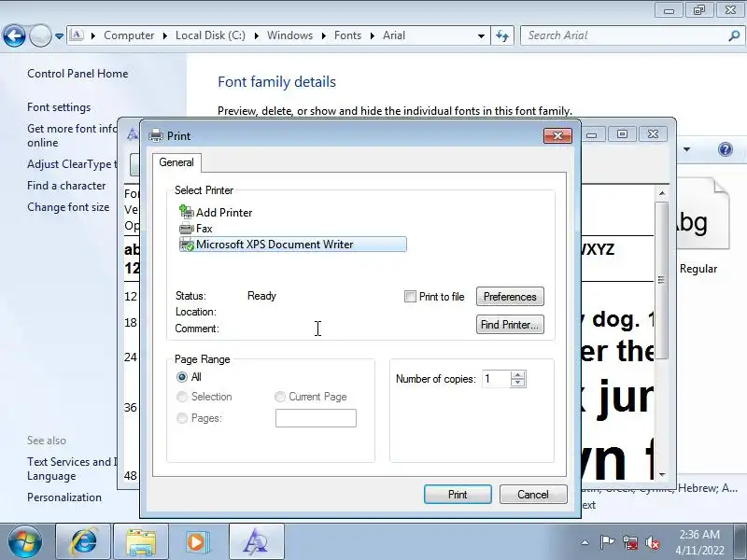
Task: Select the Add Printer icon
Action: 186,212
